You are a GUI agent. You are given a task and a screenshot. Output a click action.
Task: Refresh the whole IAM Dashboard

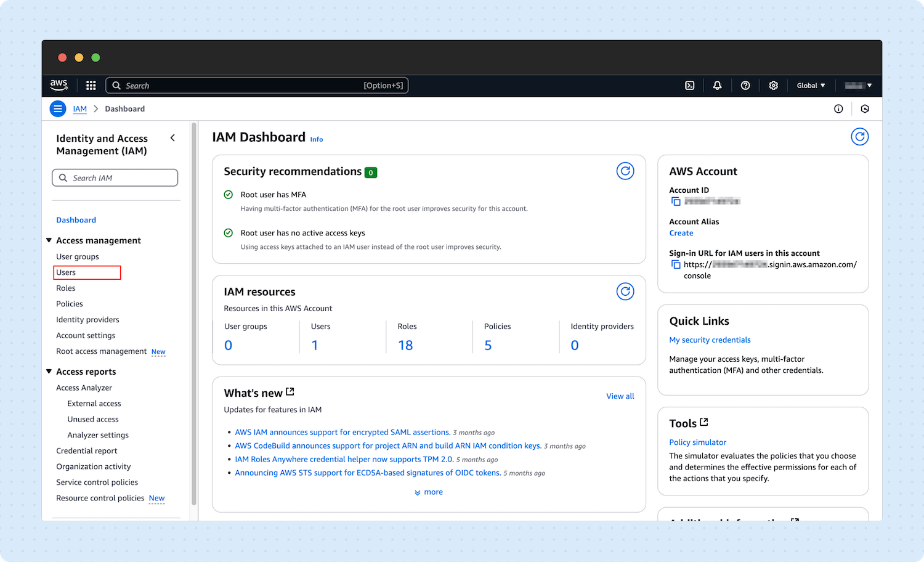[860, 137]
